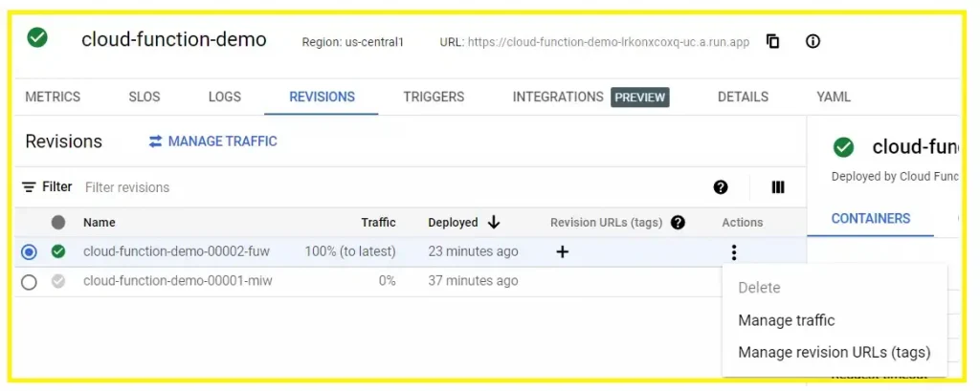Click the green status check beside the cloud-function-demo title
The image size is (980, 391).
click(x=37, y=38)
